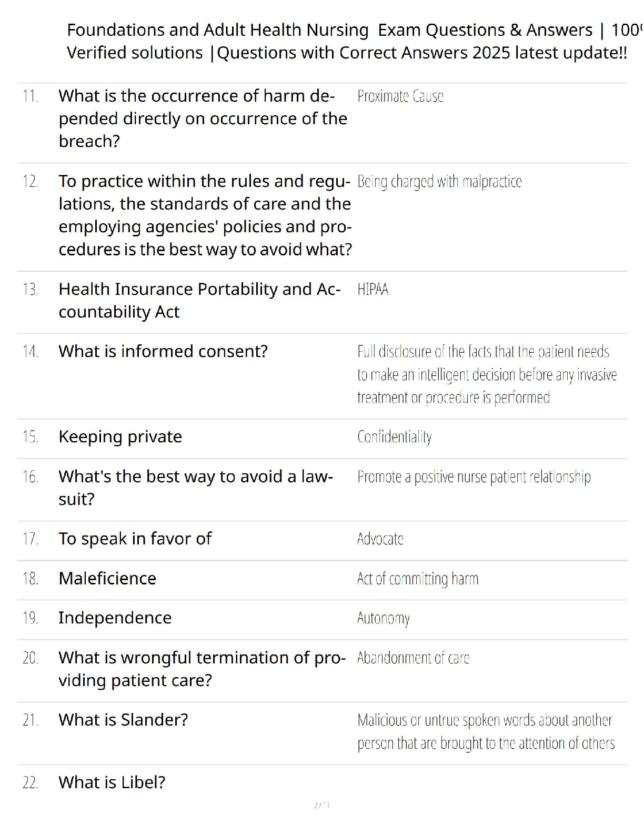The height and width of the screenshot is (834, 644).
Task: Click 'Promote a positive nurse patient relationship'
Action: tap(474, 477)
